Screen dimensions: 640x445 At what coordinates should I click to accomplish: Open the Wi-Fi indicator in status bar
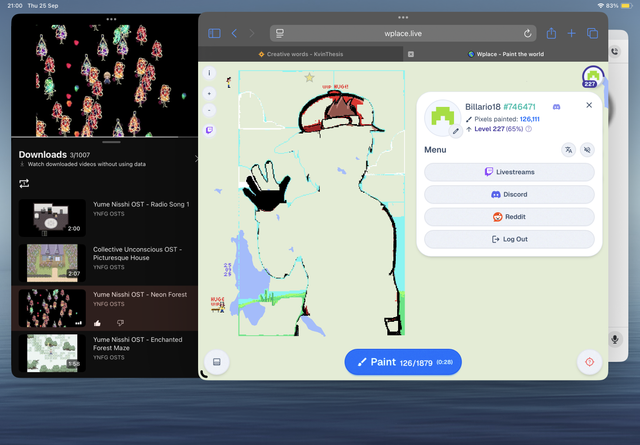point(600,6)
